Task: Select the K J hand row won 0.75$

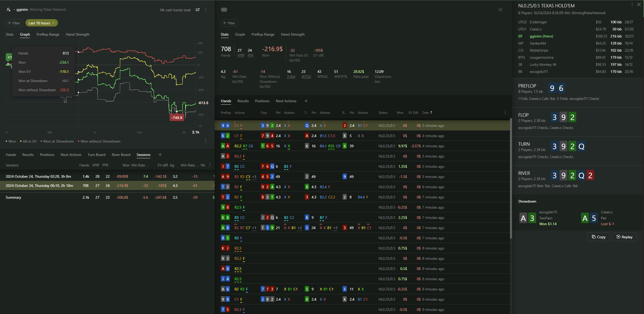Action: pyautogui.click(x=362, y=248)
